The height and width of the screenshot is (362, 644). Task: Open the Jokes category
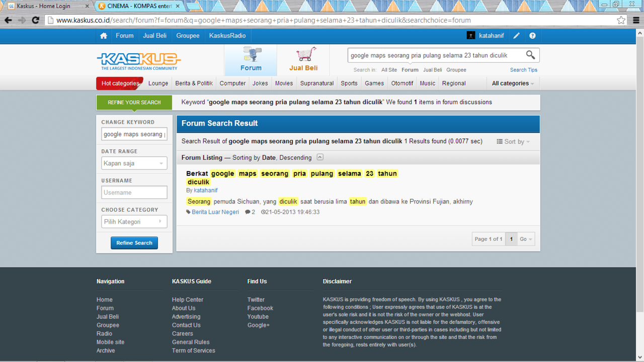pyautogui.click(x=260, y=83)
